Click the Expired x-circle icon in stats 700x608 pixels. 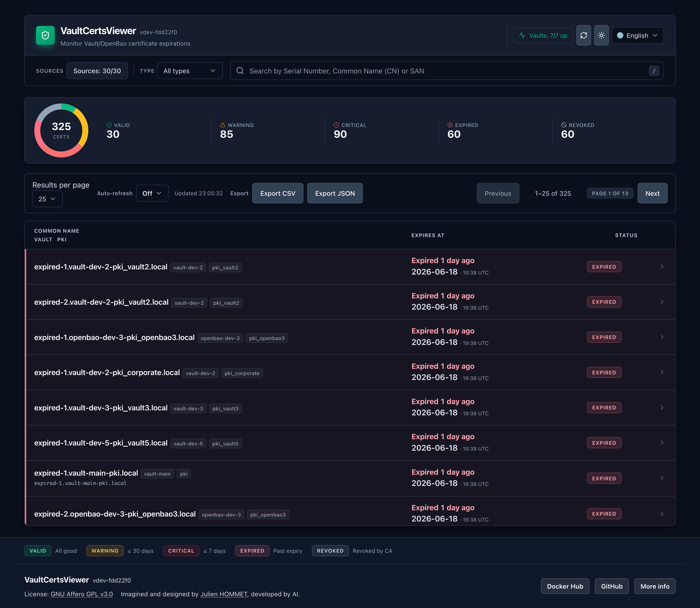click(450, 125)
